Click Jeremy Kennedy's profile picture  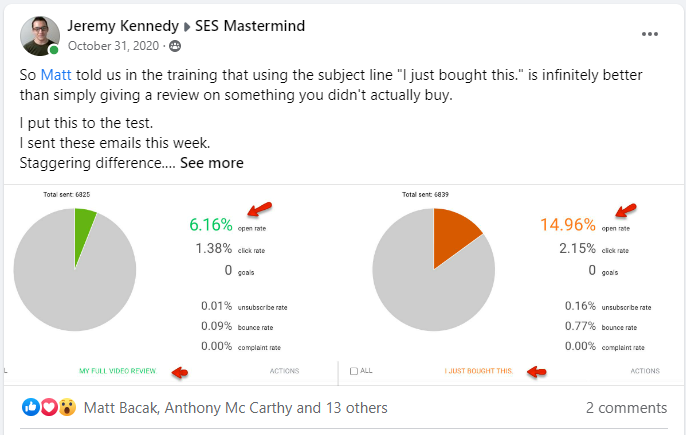40,36
